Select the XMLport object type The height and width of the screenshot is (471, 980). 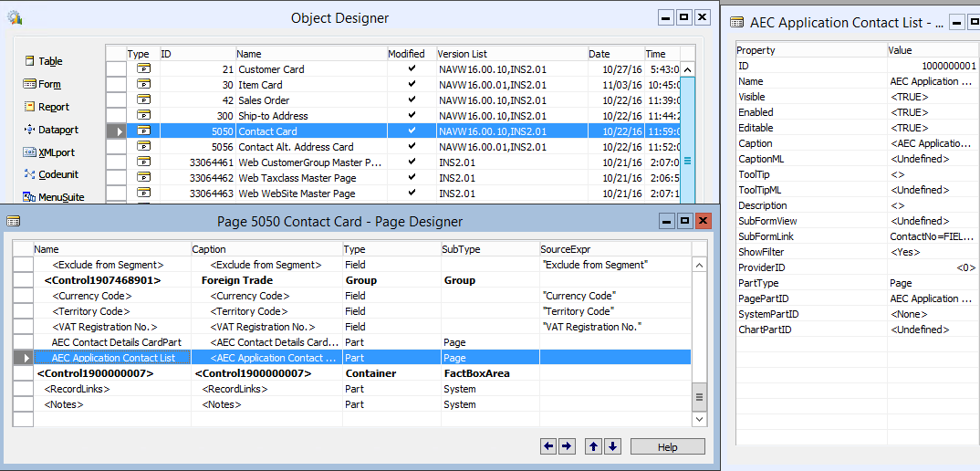48,152
